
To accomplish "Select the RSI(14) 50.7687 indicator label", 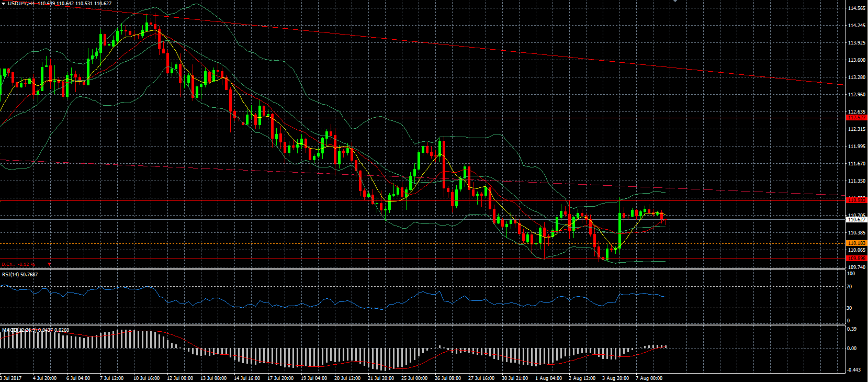I will click(20, 274).
